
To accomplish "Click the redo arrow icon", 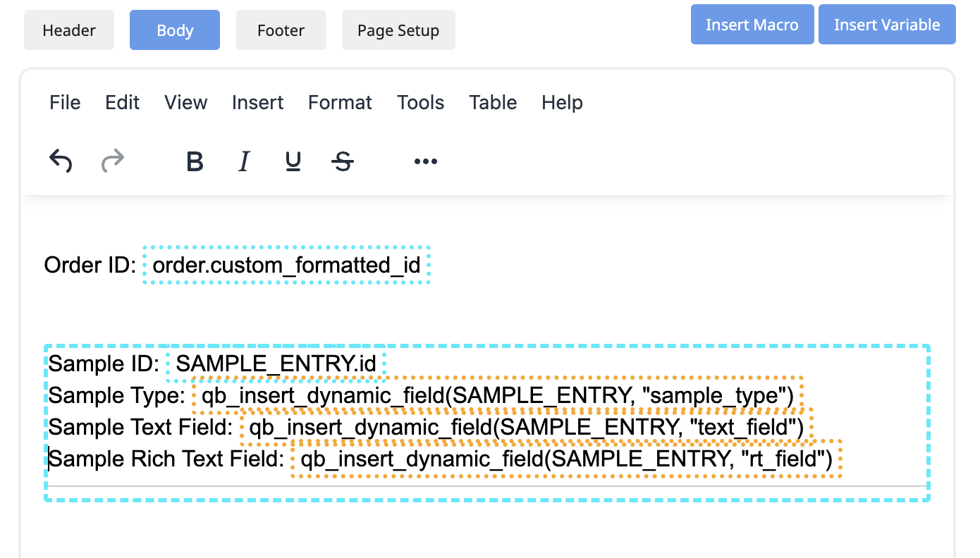I will (x=113, y=161).
